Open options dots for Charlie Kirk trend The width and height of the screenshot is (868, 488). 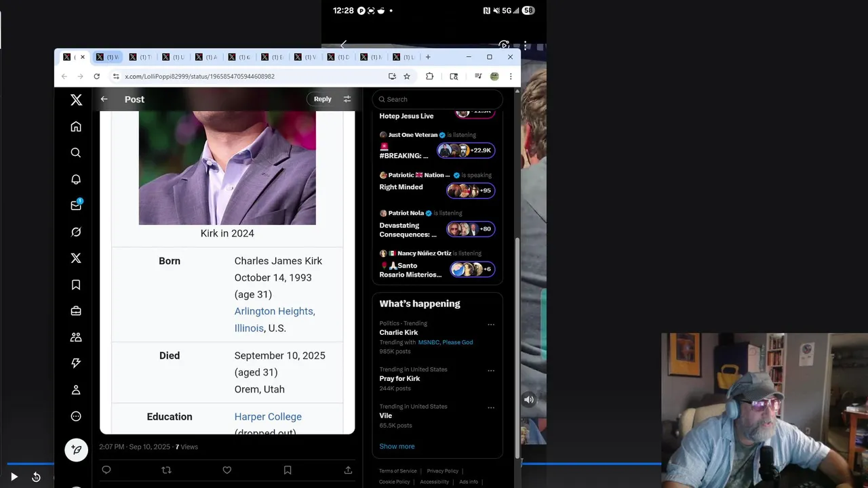pyautogui.click(x=491, y=325)
